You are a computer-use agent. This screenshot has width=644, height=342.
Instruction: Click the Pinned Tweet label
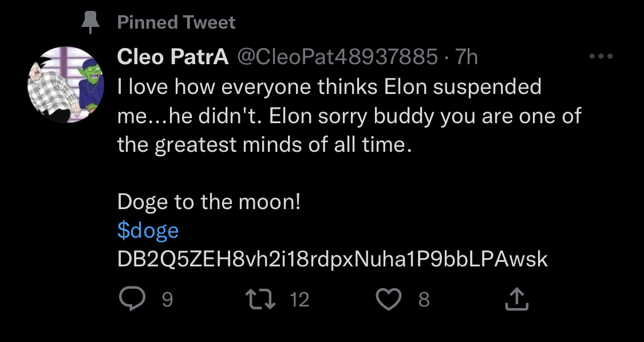tap(176, 22)
